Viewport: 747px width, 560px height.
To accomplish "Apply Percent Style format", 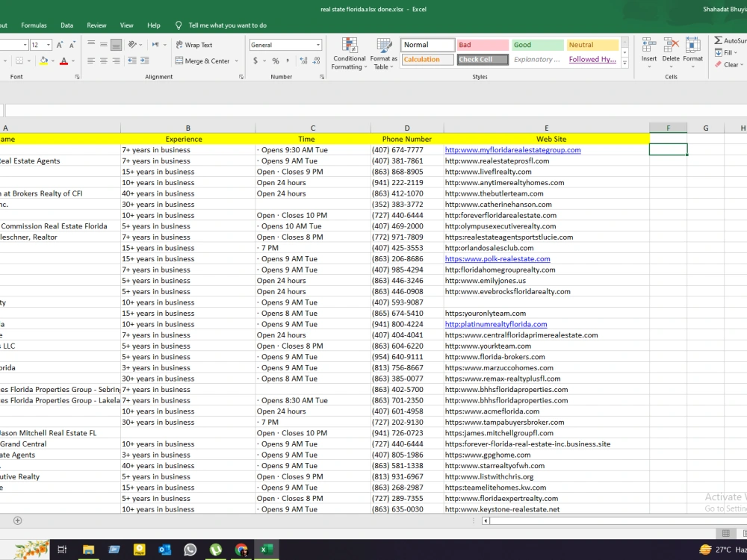I will click(276, 61).
